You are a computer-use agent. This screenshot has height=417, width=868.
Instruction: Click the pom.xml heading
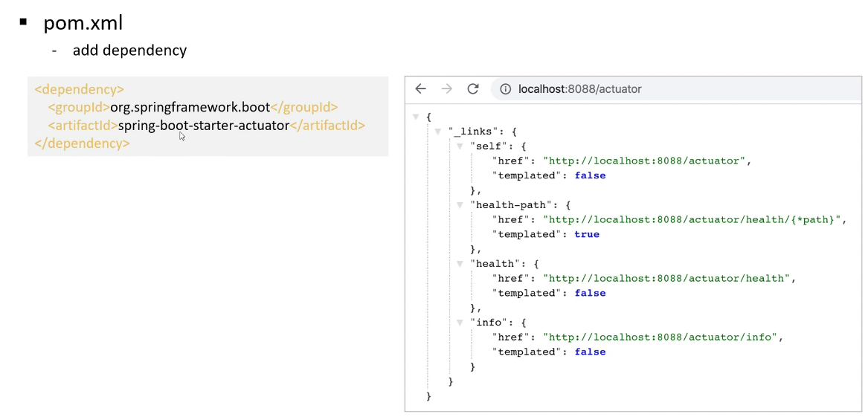click(x=83, y=23)
